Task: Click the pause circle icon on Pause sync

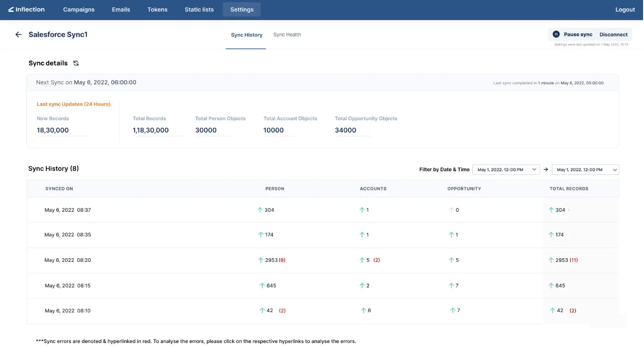Action: coord(556,34)
